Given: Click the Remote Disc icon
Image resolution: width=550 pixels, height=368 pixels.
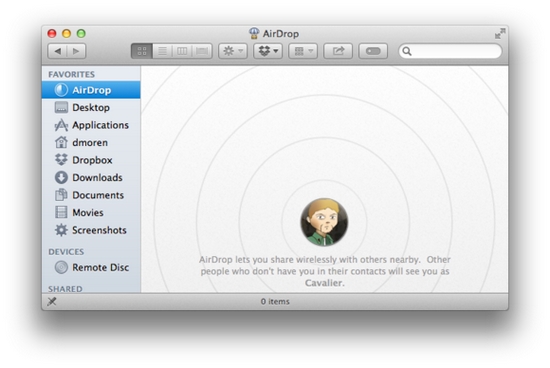Looking at the screenshot, I should [x=61, y=267].
